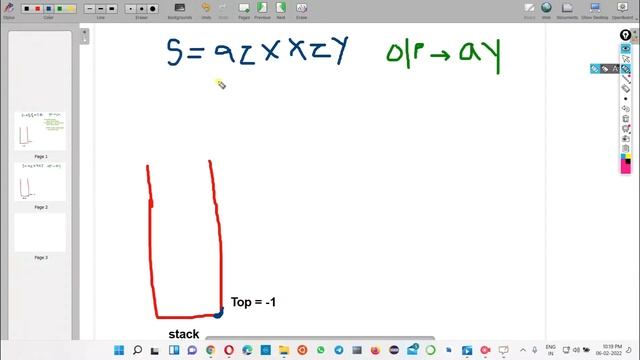Pick the red pen color

38,9
